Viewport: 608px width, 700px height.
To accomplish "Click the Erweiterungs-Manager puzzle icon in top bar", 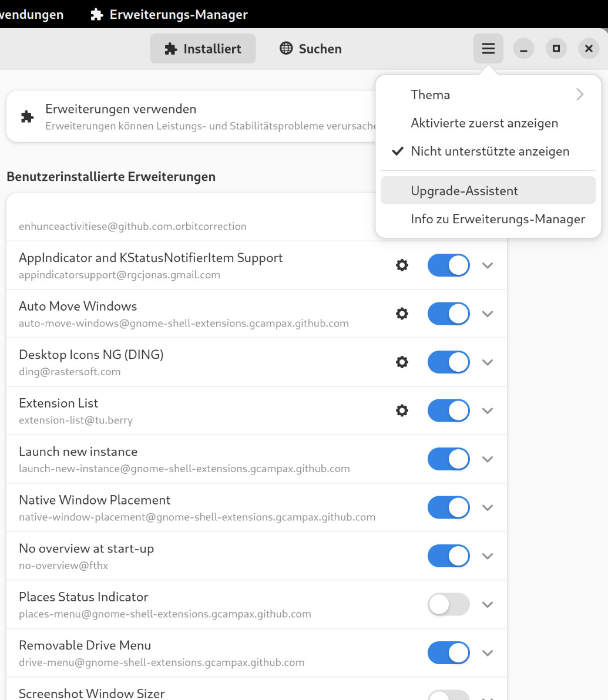I will [x=97, y=14].
